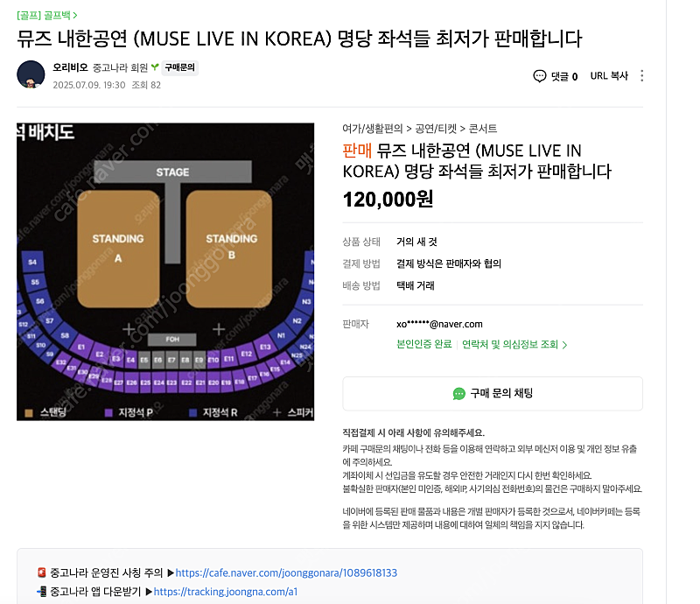The image size is (700, 604).
Task: Click seller 오리비오's profile avatar
Action: pos(31,74)
